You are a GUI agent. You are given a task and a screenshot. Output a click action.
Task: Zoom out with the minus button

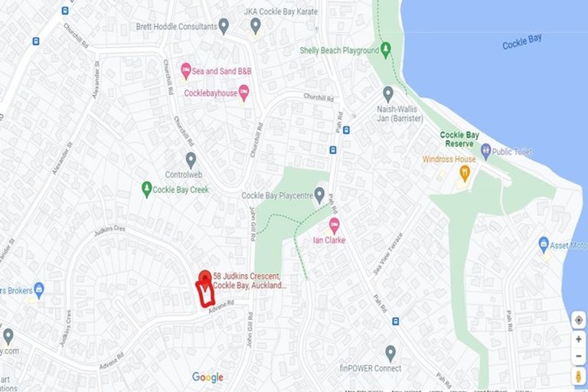[x=578, y=356]
